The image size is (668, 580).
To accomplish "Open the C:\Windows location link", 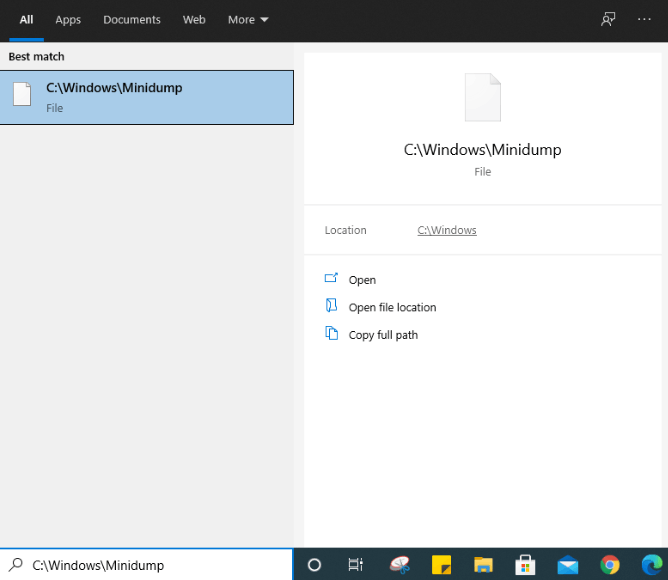I will coord(446,230).
